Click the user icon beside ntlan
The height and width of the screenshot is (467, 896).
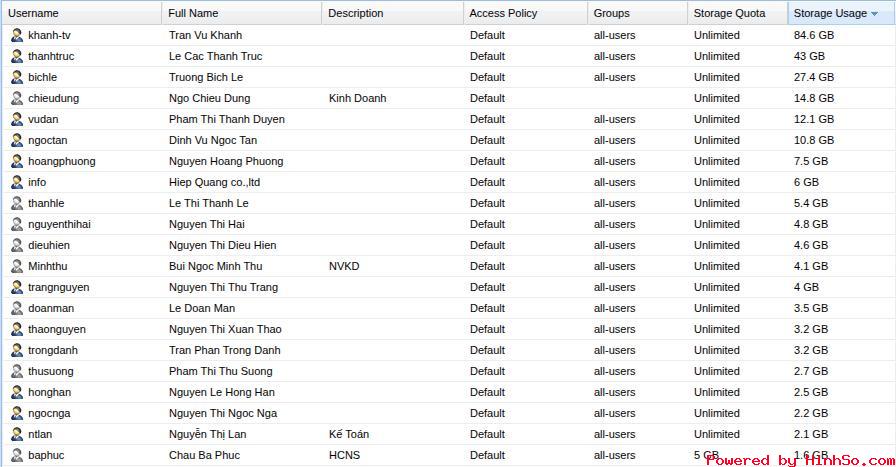(x=17, y=434)
